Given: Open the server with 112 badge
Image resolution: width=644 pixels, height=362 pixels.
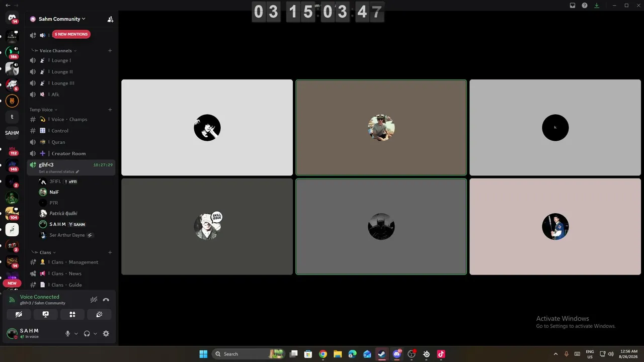Looking at the screenshot, I should [12, 149].
